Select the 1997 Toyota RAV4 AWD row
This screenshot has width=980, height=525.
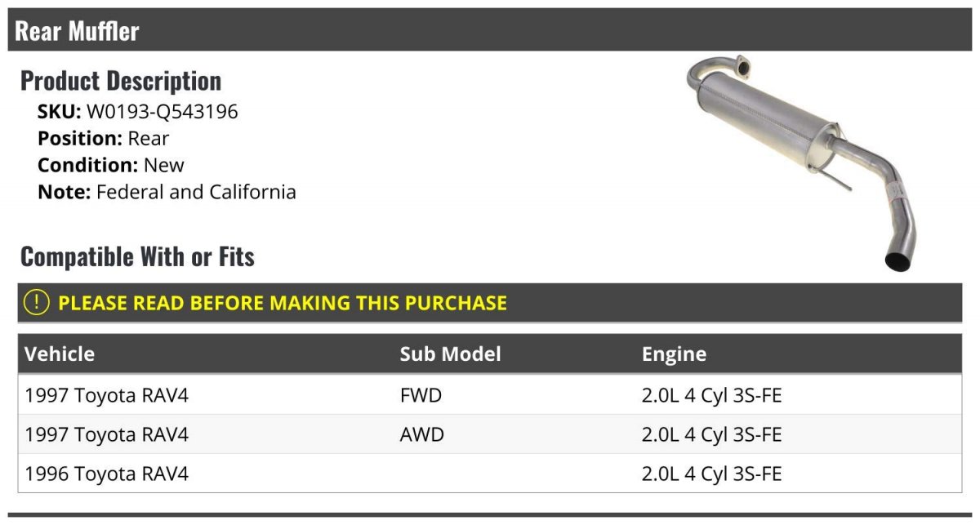click(490, 434)
